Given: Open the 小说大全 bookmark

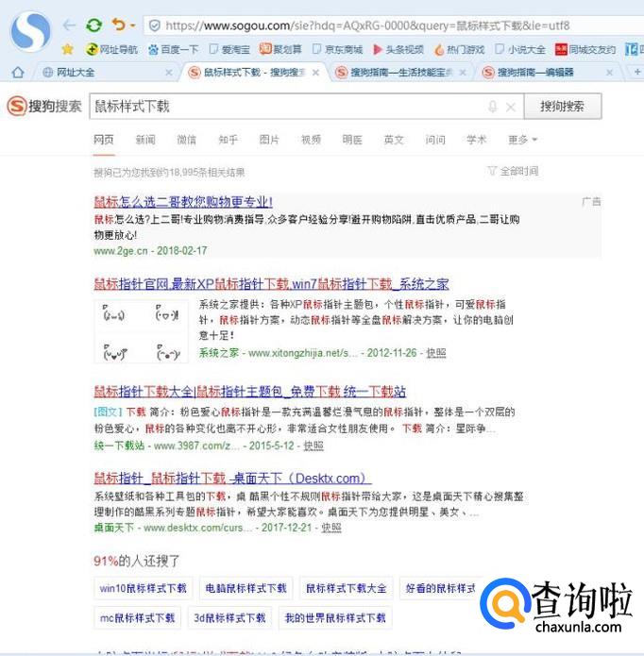Looking at the screenshot, I should tap(520, 49).
